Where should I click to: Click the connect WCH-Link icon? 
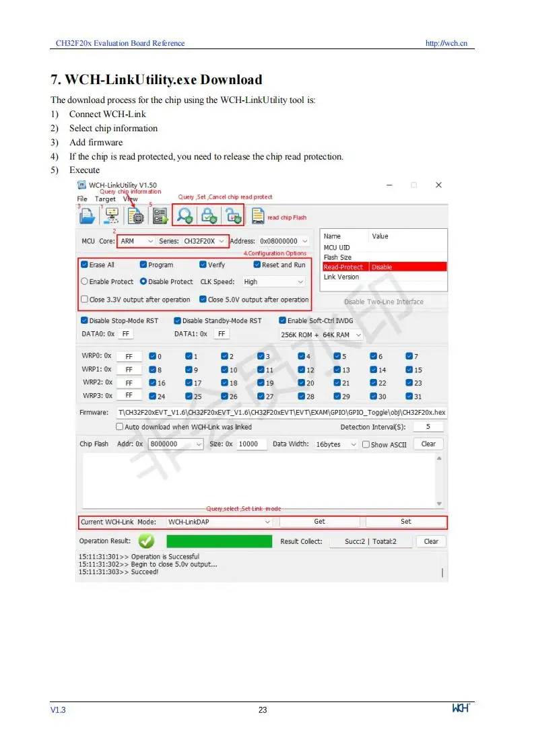point(111,215)
